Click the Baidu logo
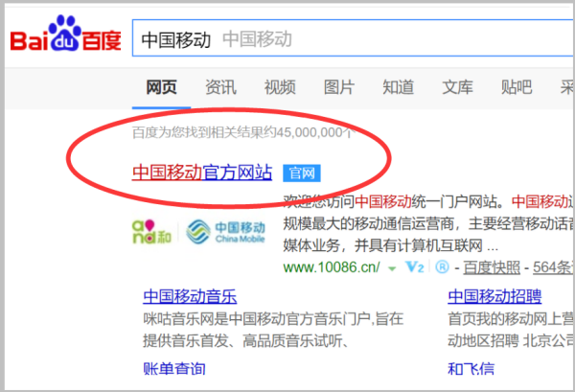Image resolution: width=575 pixels, height=392 pixels. pyautogui.click(x=65, y=34)
